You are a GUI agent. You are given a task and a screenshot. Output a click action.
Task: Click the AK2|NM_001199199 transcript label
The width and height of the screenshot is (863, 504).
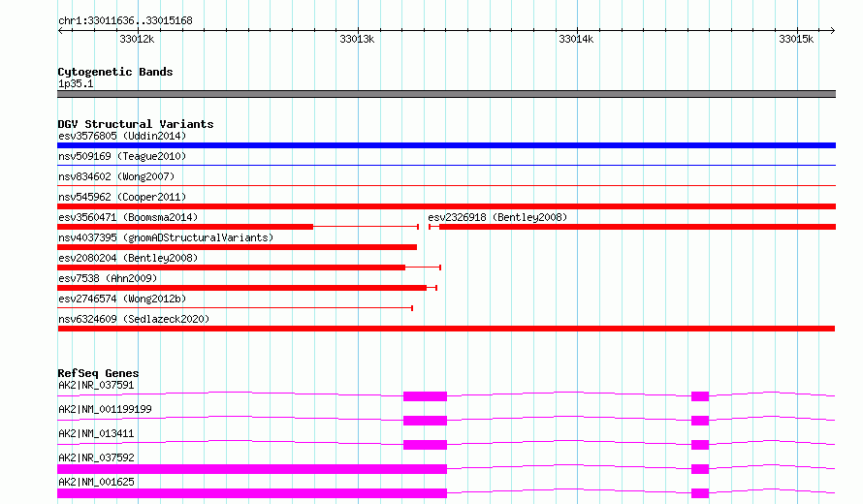pos(105,409)
